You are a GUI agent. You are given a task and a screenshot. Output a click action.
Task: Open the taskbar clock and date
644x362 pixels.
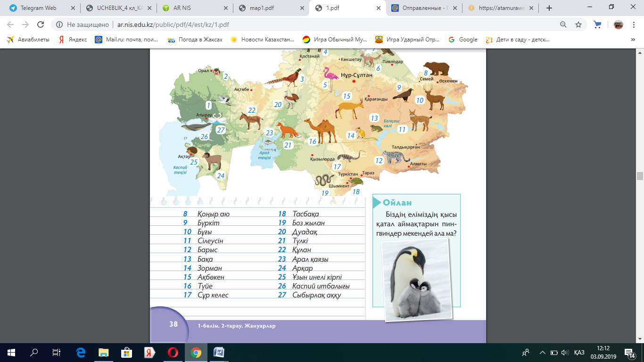click(x=602, y=352)
